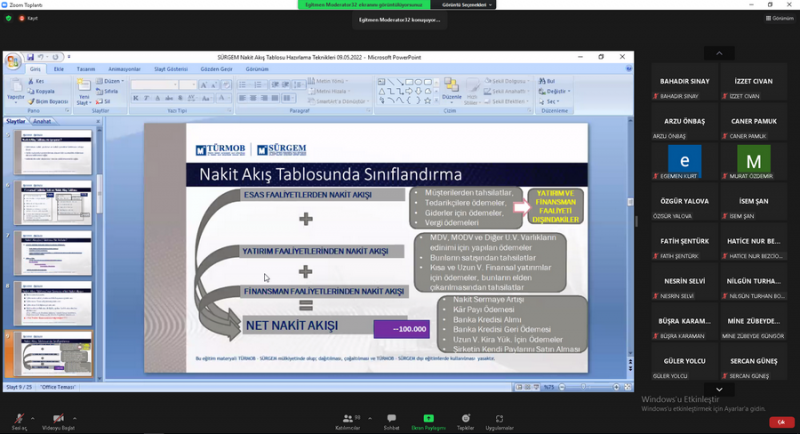800x434 pixels.
Task: Open the Uygulamalar apps icon
Action: click(499, 418)
